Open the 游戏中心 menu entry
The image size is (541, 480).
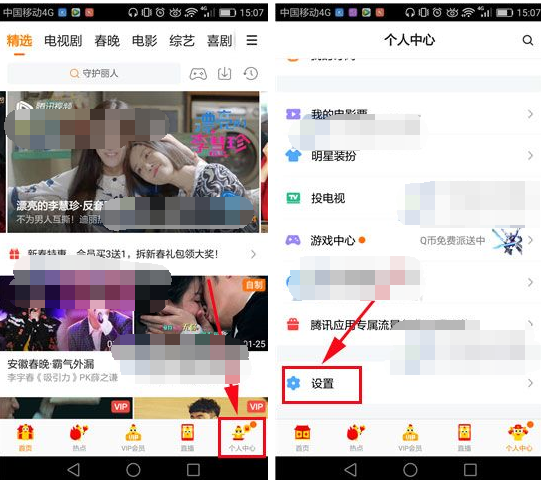tap(408, 240)
